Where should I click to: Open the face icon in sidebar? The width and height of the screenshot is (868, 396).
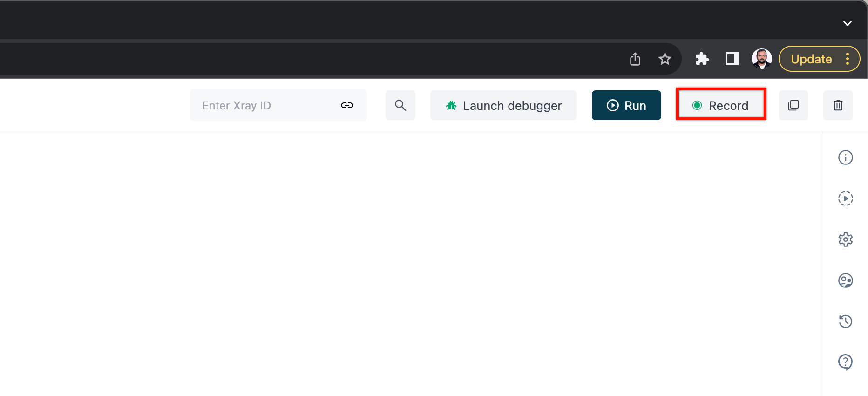[846, 280]
